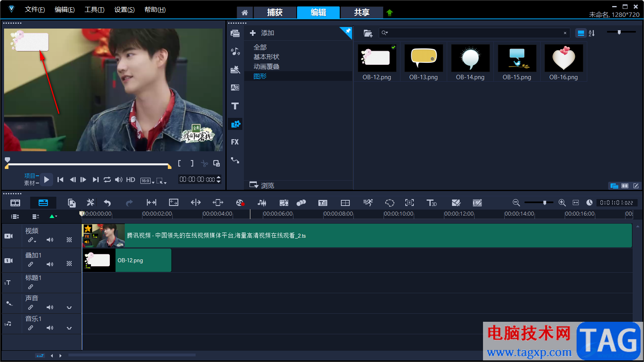Open the Overlay graphics library icon

click(235, 124)
